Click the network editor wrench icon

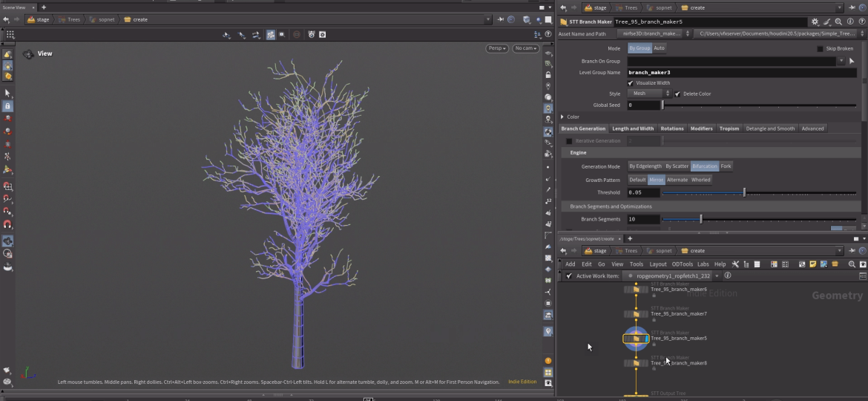tap(735, 264)
